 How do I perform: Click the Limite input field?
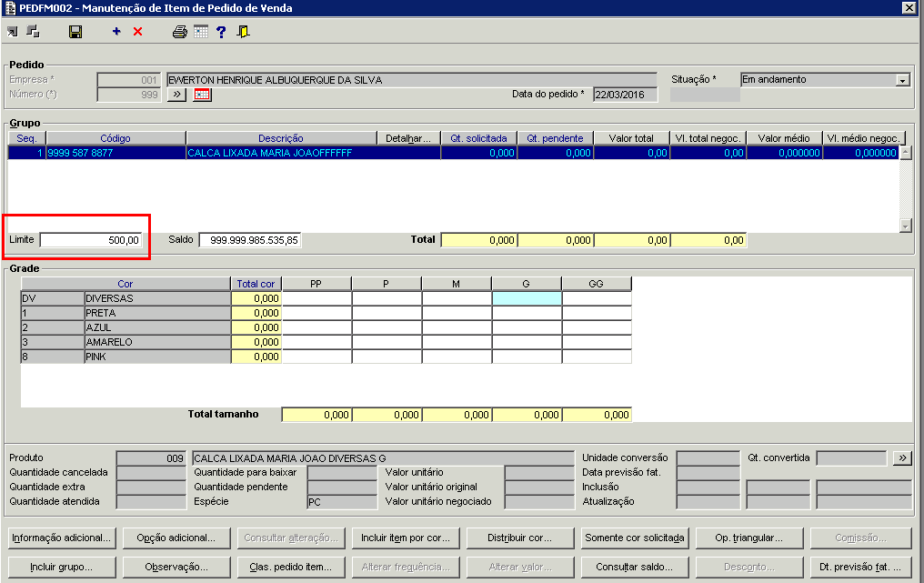[91, 241]
